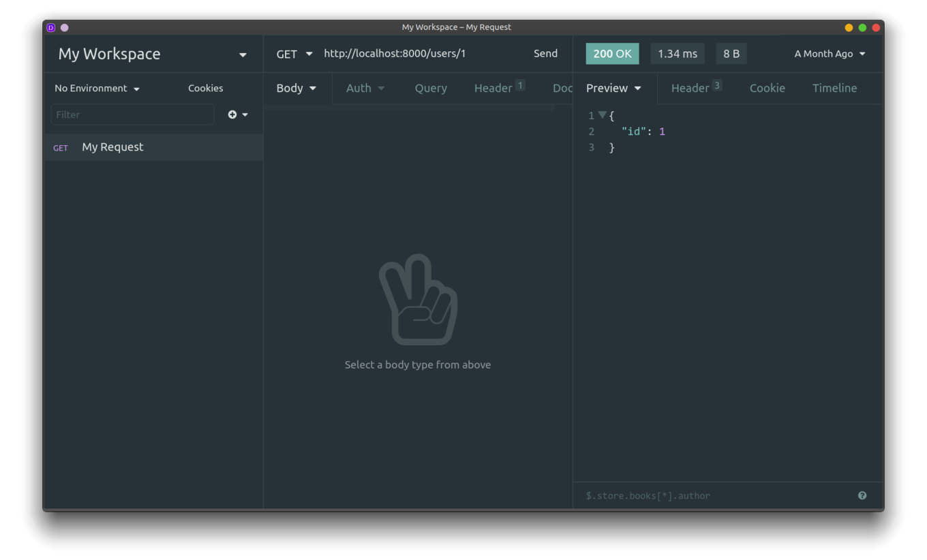The image size is (927, 560).
Task: Open the Preview mode dropdown
Action: point(613,88)
